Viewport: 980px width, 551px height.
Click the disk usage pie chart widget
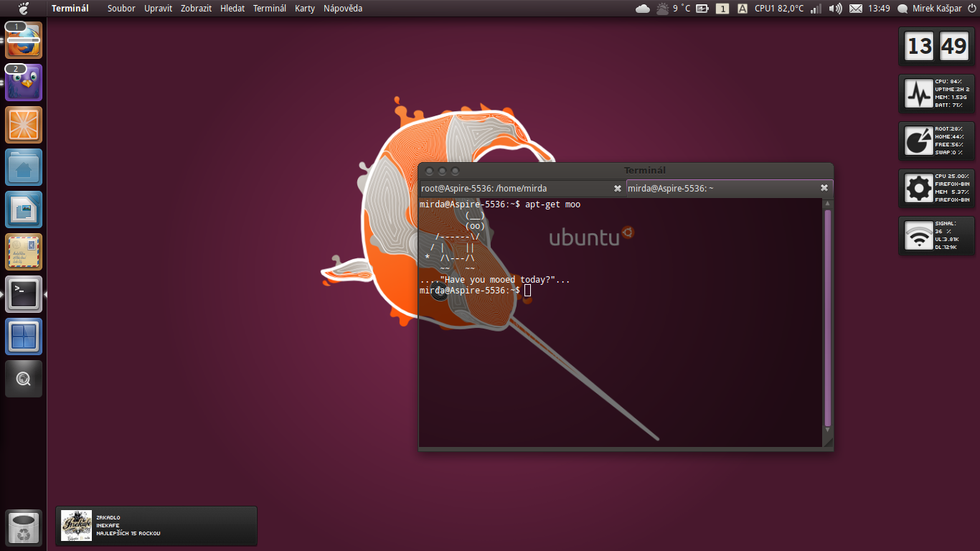pyautogui.click(x=918, y=141)
